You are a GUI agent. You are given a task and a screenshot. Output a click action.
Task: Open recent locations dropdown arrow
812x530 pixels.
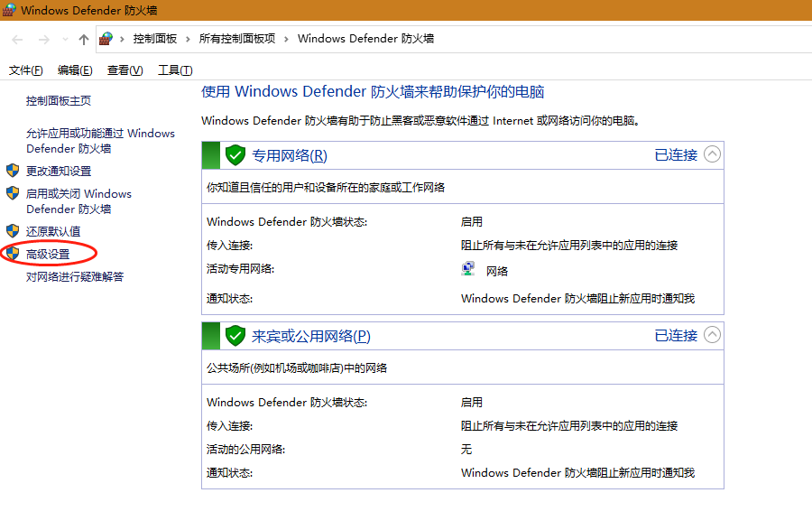[x=65, y=40]
